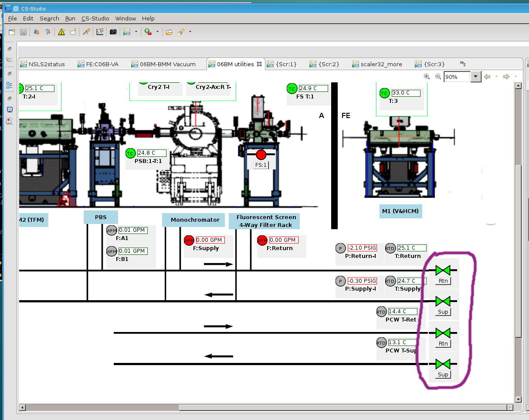
Task: Switch to the scaler32_more tab
Action: pos(377,64)
